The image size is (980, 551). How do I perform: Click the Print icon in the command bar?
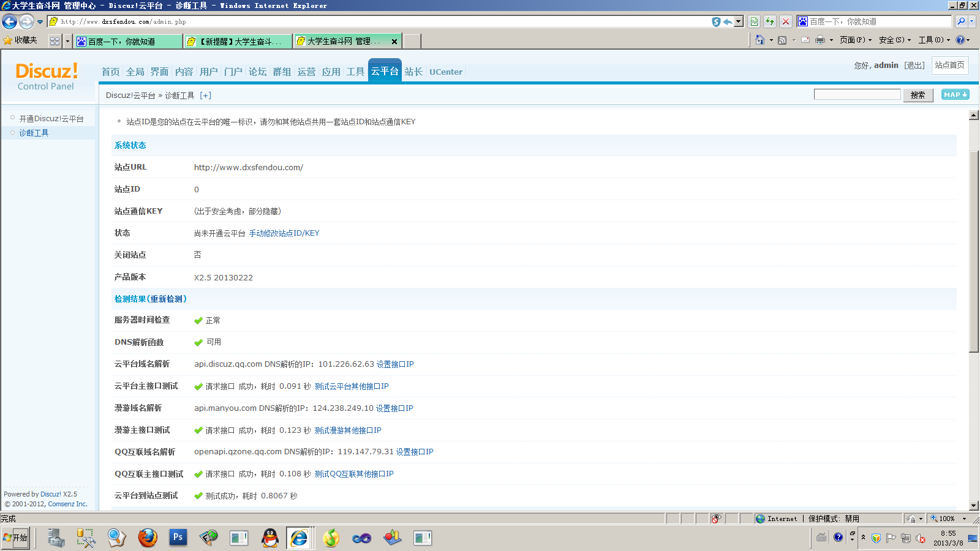(820, 40)
